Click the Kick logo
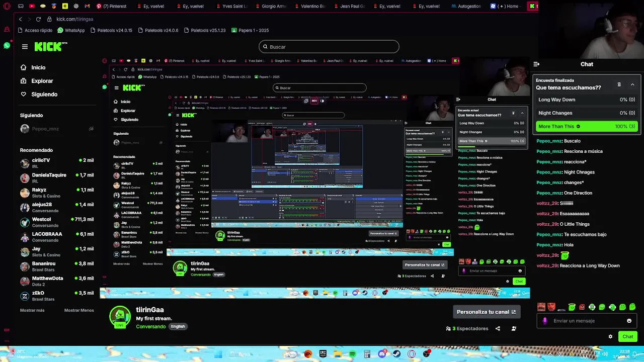 [x=51, y=47]
